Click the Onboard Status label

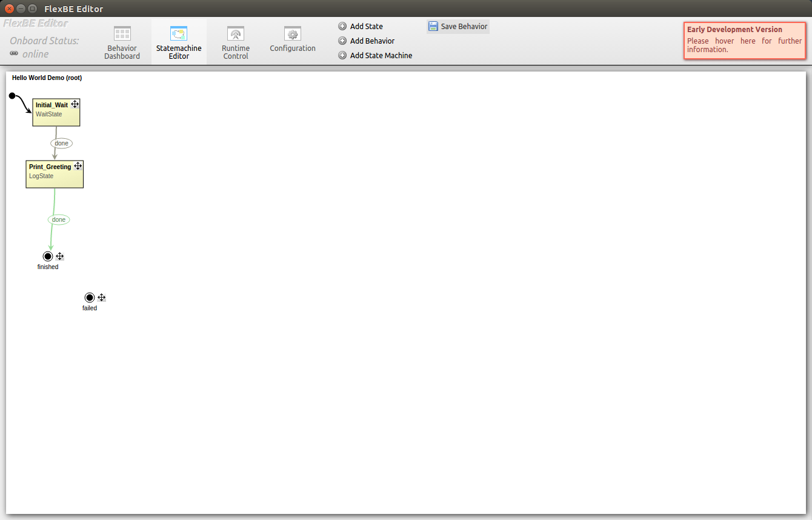click(x=44, y=41)
